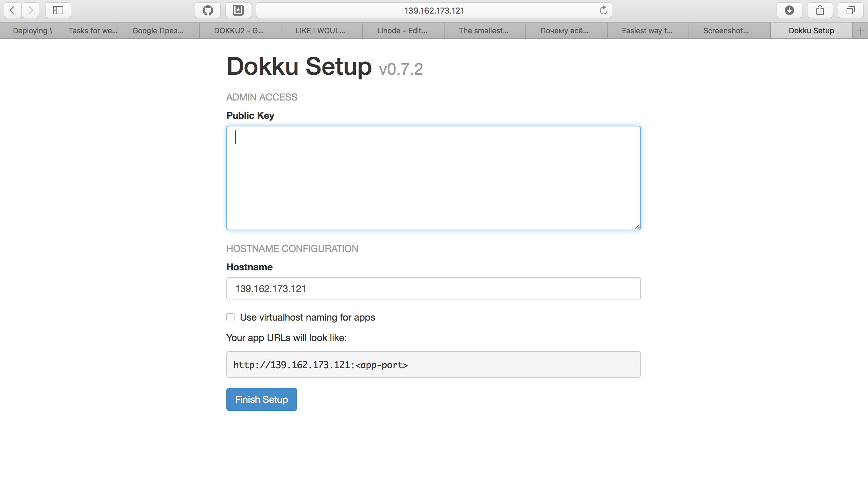Screen dimensions: 868x504
Task: Click the Hostname input field
Action: coord(433,288)
